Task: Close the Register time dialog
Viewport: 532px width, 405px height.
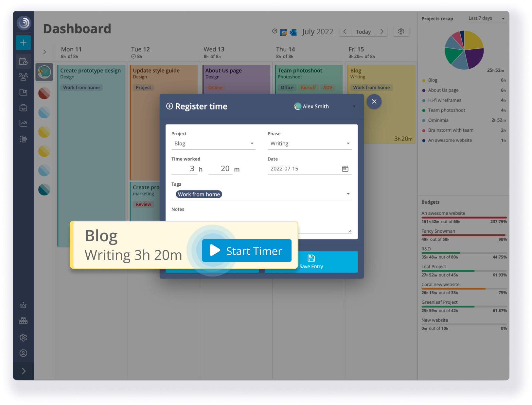Action: [374, 101]
